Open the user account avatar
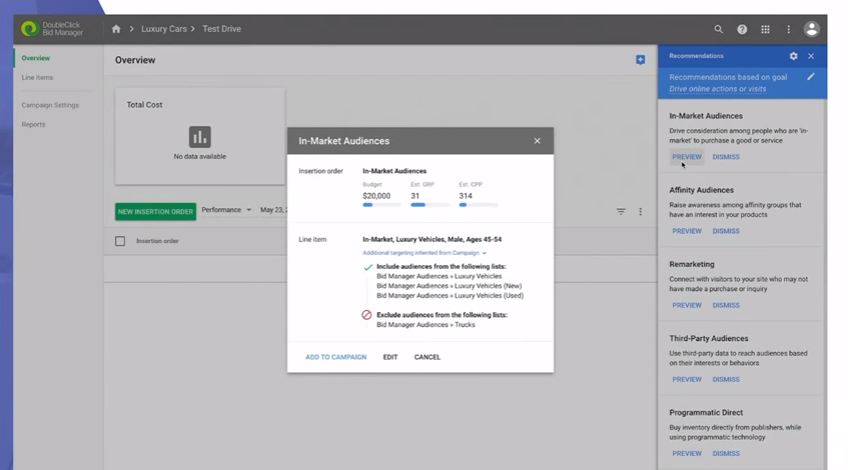Viewport: 848px width, 470px height. pos(811,29)
